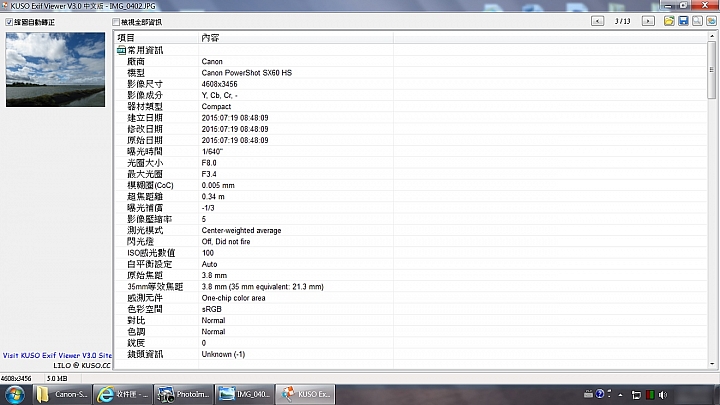The image size is (720, 405).
Task: Click the 35 mm equivalent: 21.3 mm value
Action: tap(262, 287)
